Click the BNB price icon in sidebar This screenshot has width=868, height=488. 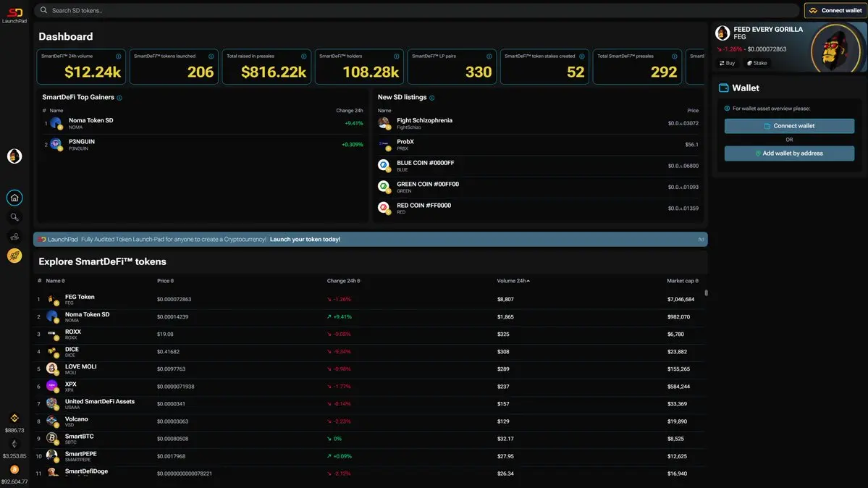point(14,418)
